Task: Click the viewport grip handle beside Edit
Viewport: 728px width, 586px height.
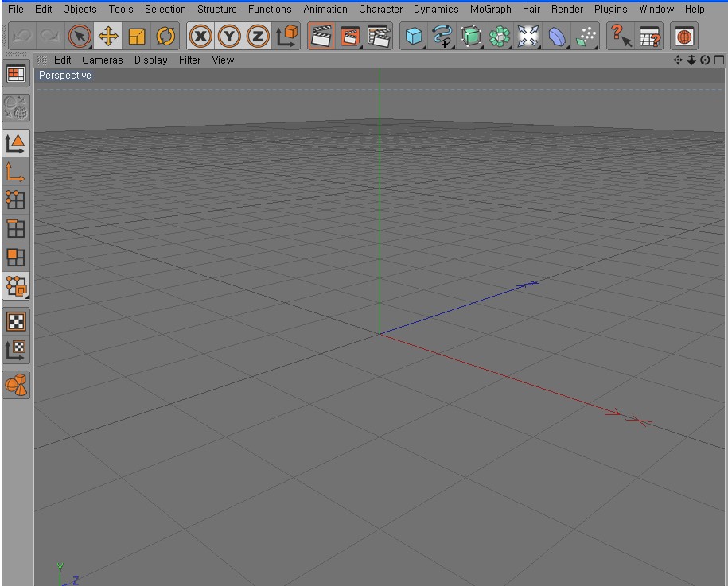Action: click(x=42, y=60)
